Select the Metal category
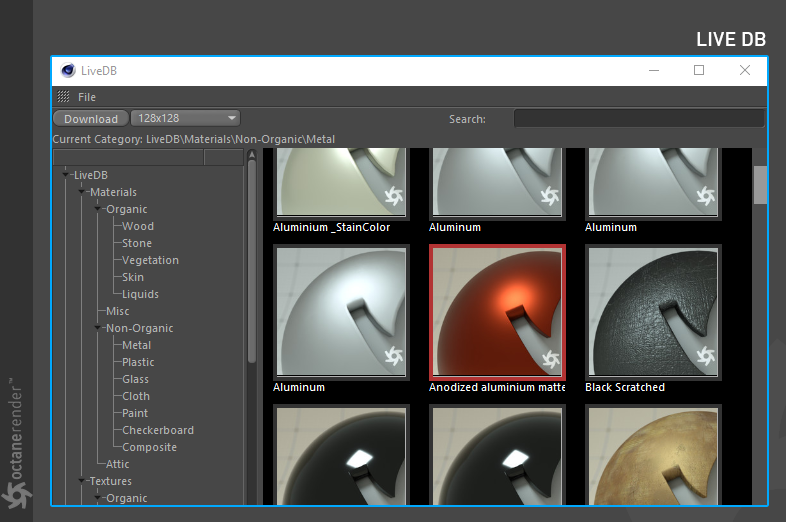 point(136,345)
